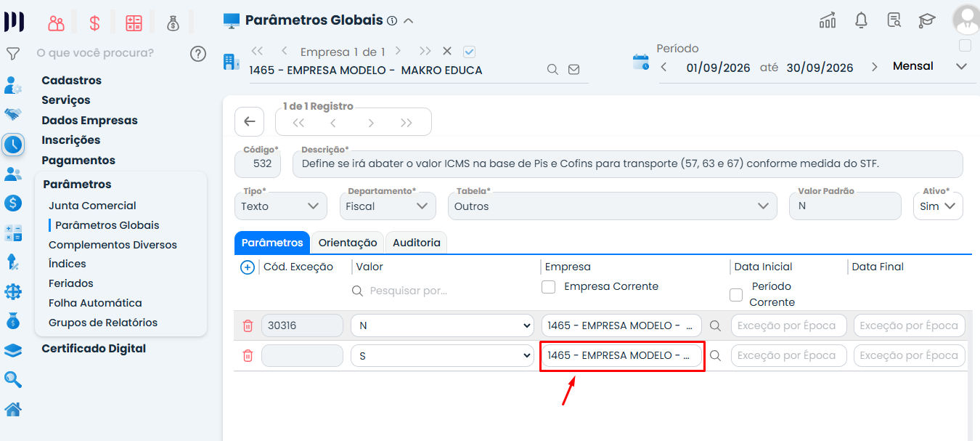Open the calendar period icon
This screenshot has height=441, width=980.
tap(641, 62)
